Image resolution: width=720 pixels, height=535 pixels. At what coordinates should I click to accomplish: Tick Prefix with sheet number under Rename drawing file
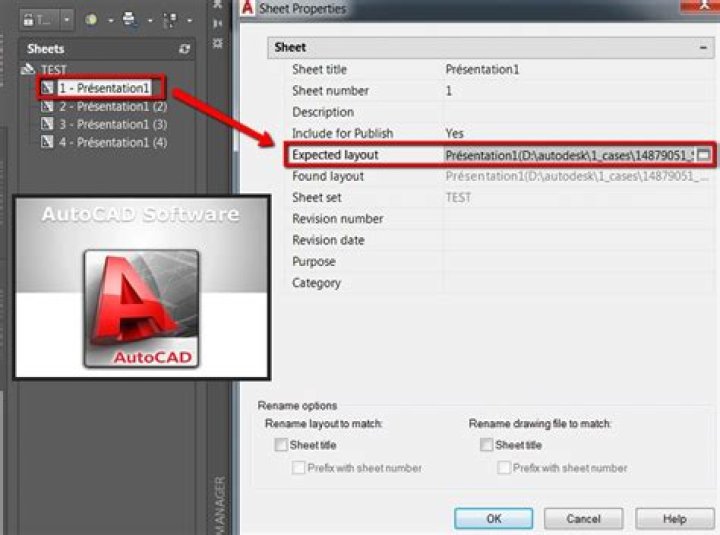coord(504,467)
